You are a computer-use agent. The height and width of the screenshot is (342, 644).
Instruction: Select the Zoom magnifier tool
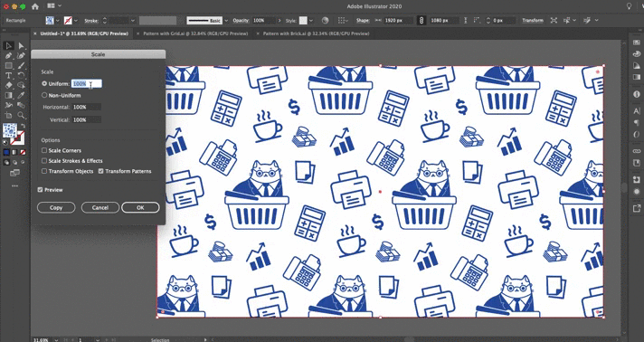(22, 116)
